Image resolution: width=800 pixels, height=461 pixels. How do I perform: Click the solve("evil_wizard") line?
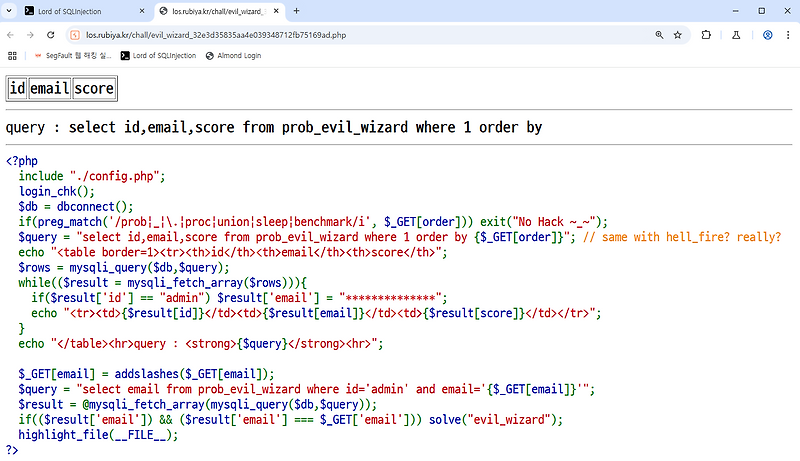click(x=291, y=420)
